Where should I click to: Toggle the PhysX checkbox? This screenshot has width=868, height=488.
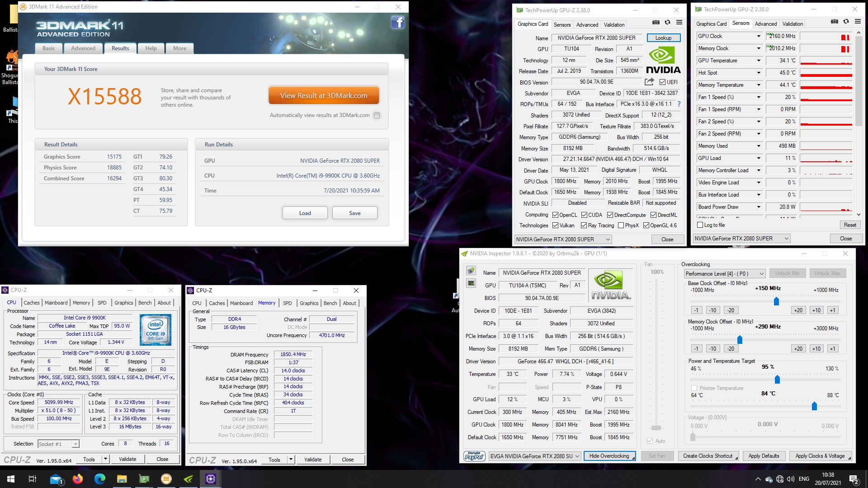[621, 225]
